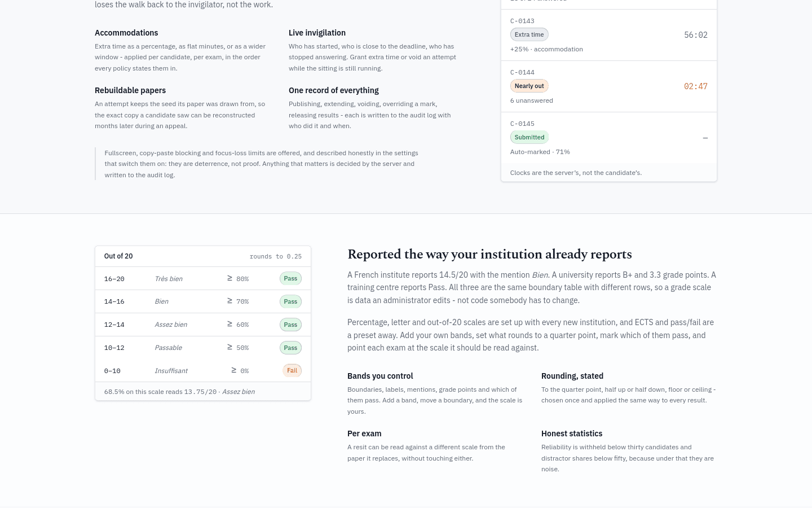Click the Bands you control heading
Viewport: 812px width, 508px height.
(x=380, y=376)
